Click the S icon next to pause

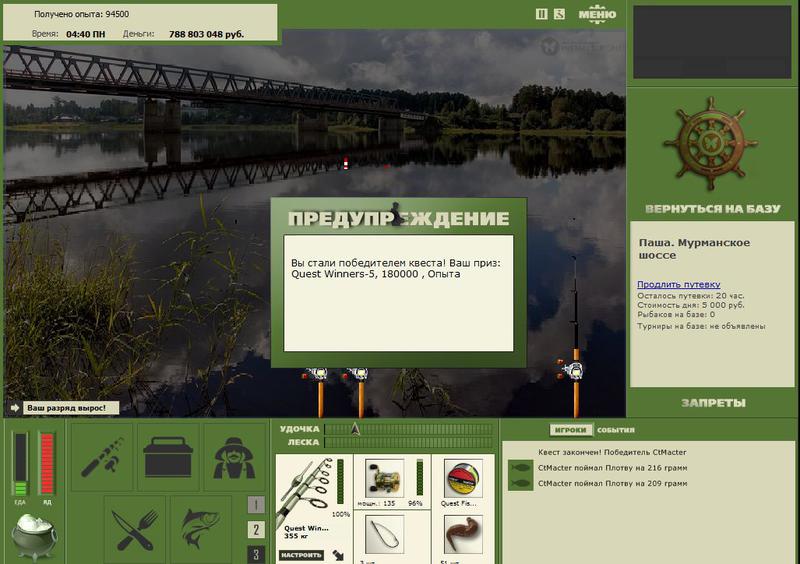tap(559, 14)
